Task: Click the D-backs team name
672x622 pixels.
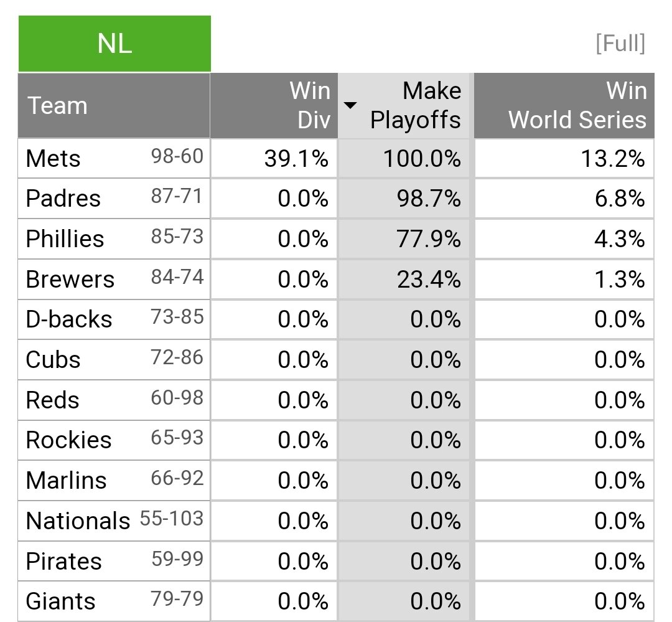Action: coord(69,319)
